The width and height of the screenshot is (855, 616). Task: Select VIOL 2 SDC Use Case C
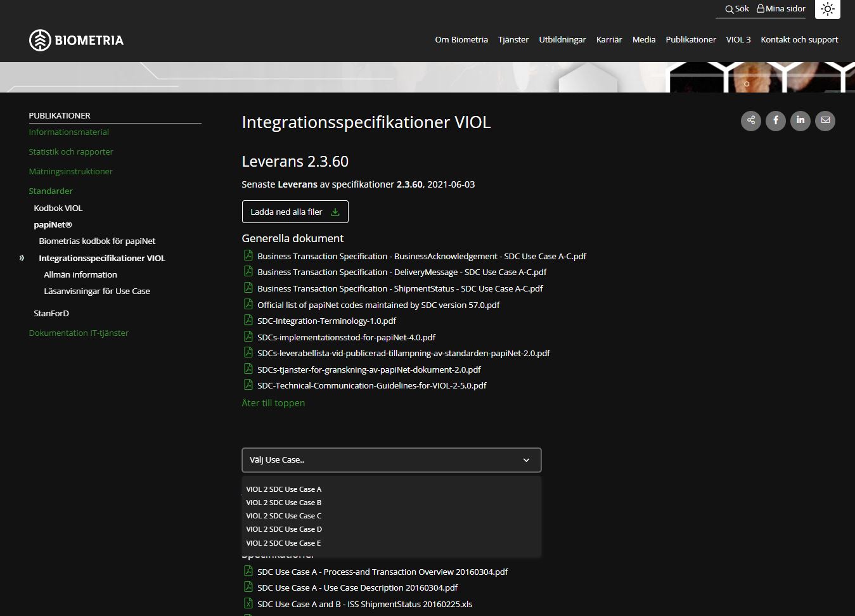pos(283,515)
